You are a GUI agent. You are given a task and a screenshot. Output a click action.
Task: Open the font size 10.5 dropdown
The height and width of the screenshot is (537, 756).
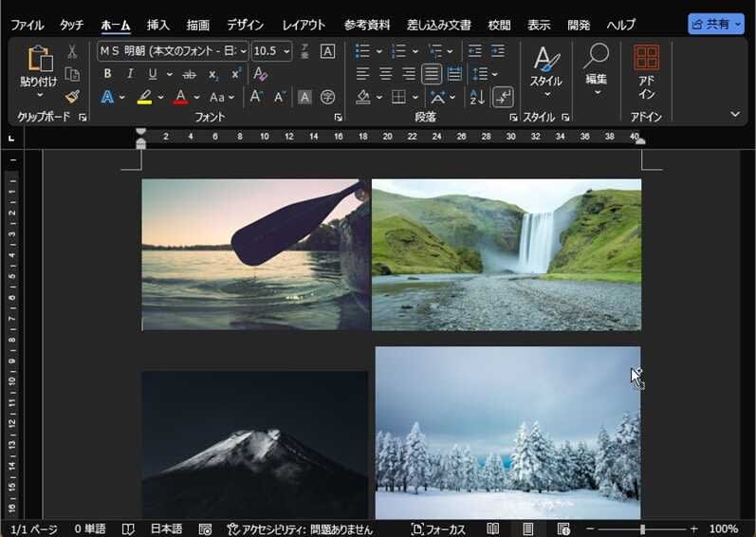pos(271,51)
